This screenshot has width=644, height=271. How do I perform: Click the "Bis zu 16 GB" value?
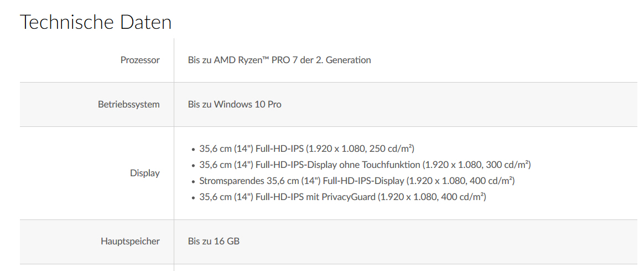[214, 241]
